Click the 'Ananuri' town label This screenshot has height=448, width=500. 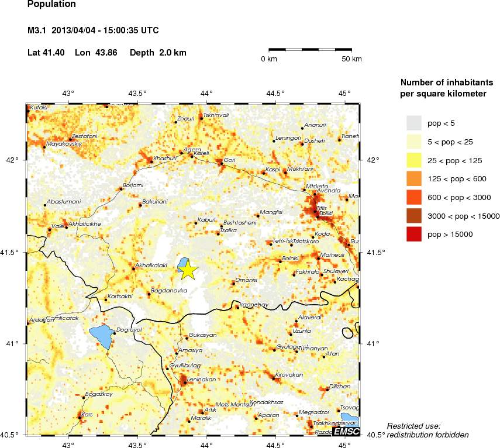pos(315,125)
